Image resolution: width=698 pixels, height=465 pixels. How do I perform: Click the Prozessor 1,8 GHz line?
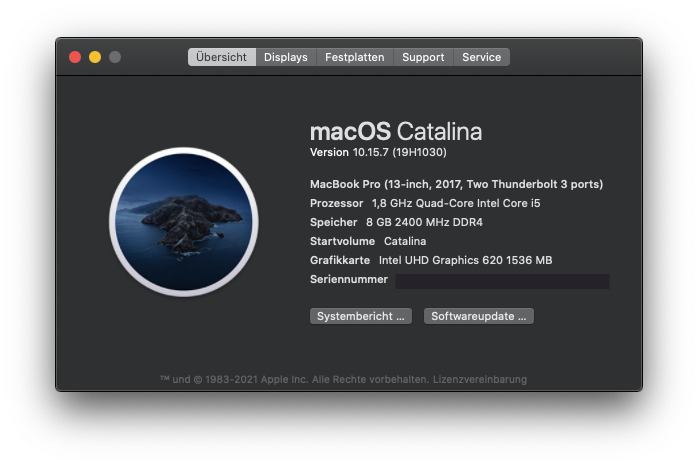(x=425, y=203)
